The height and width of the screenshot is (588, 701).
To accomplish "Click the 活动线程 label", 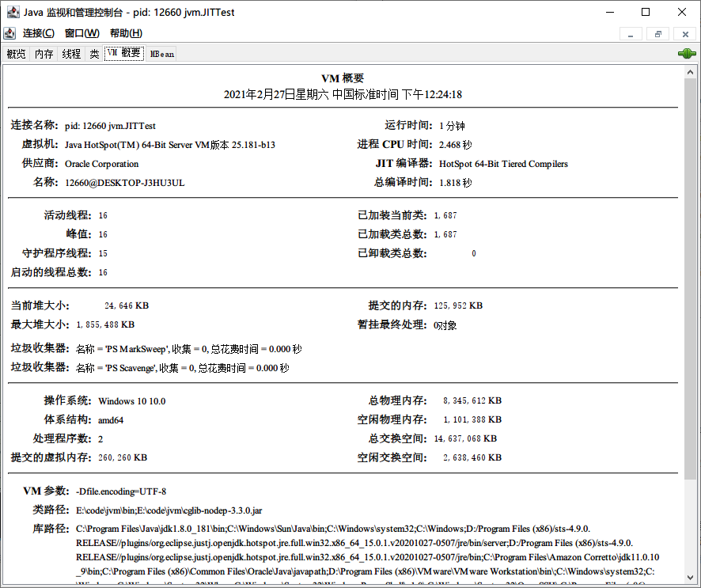I will 67,215.
